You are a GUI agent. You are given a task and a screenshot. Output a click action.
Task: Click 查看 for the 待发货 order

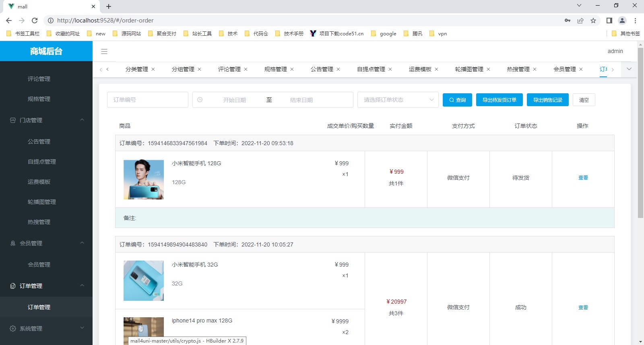tap(583, 178)
